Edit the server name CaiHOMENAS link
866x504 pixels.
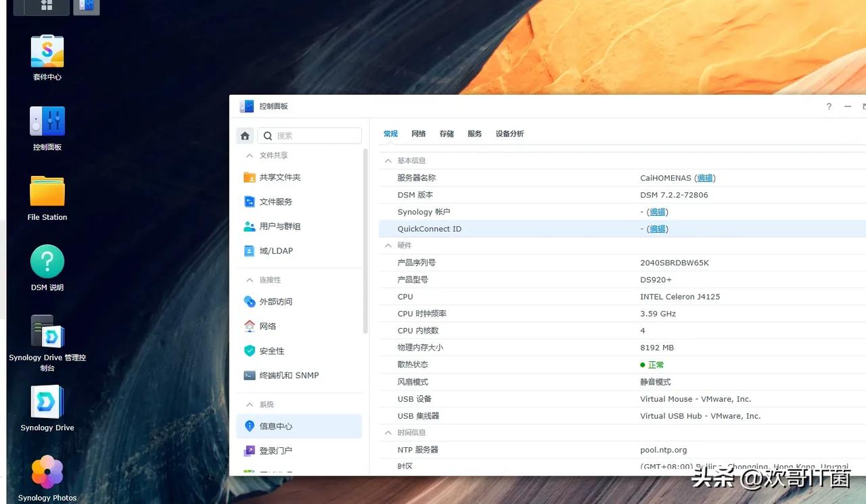(x=704, y=178)
